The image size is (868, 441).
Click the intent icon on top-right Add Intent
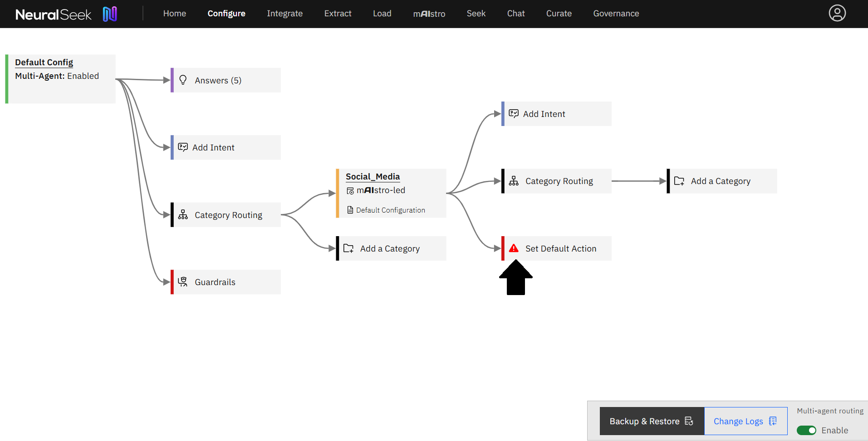pyautogui.click(x=514, y=114)
